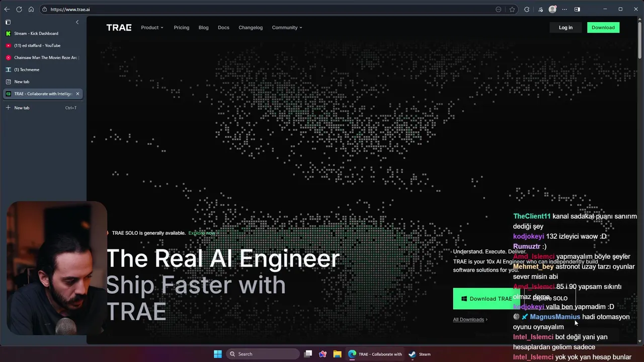Click the kodjokeyi username above Rumuztr
Screen dimensions: 644x362
pyautogui.click(x=528, y=236)
